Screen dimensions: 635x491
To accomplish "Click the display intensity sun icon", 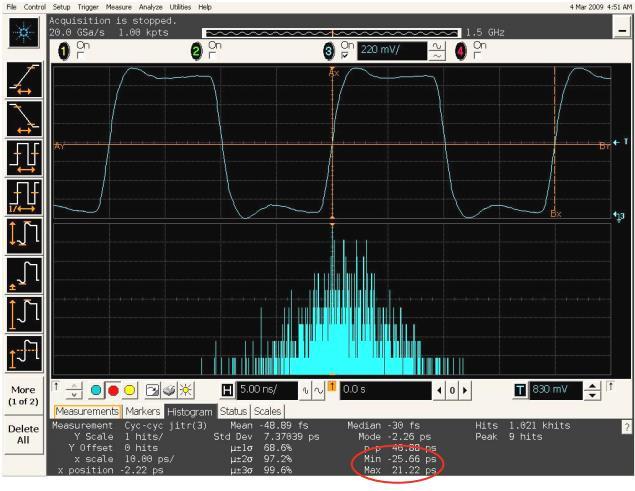I will point(186,391).
